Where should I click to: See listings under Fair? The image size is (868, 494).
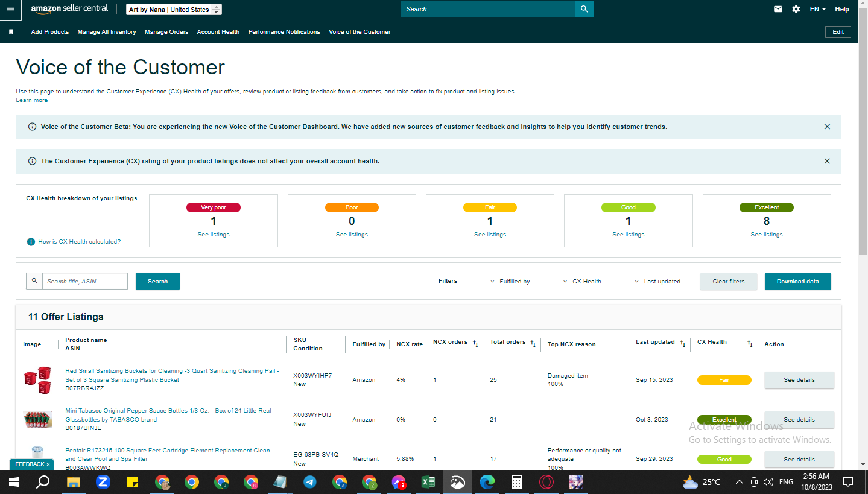coord(490,235)
